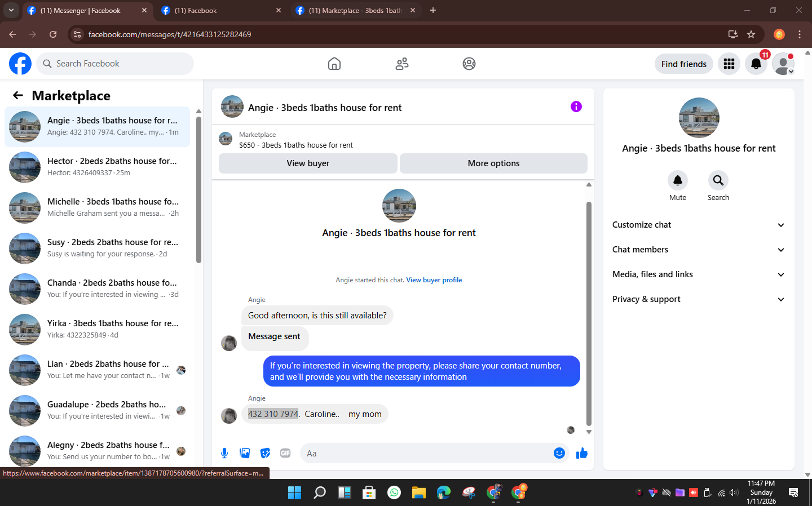Open the View buyer profile link
The height and width of the screenshot is (506, 812).
pos(434,280)
